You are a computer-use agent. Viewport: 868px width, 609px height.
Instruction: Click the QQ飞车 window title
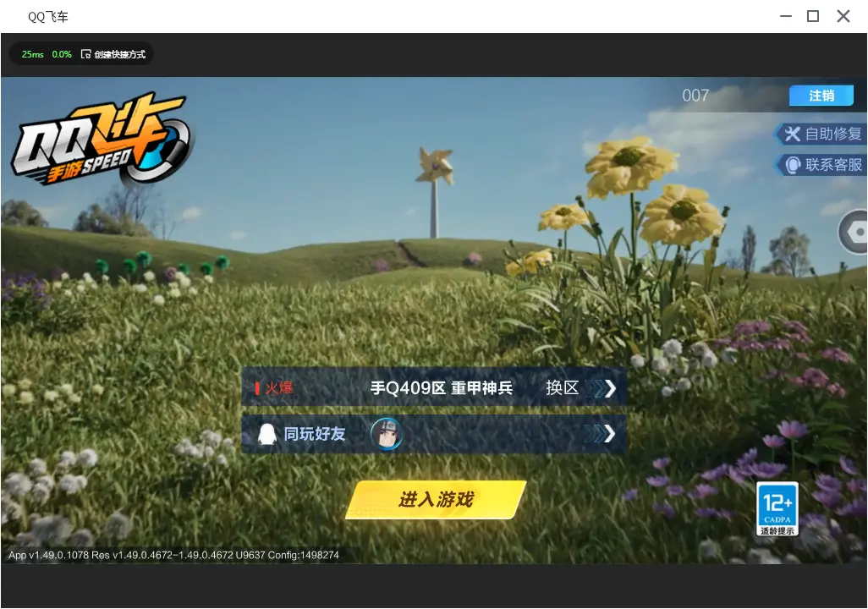tap(48, 17)
